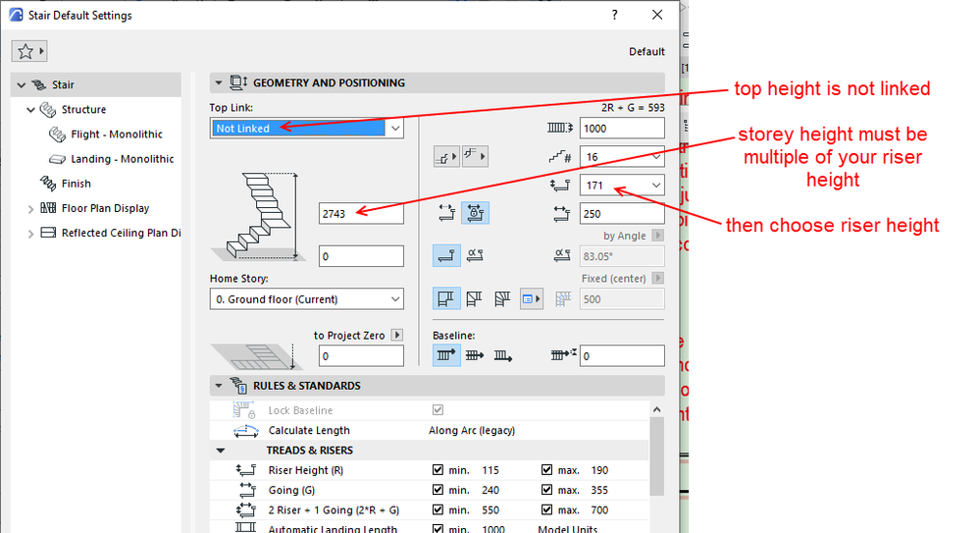980x533 pixels.
Task: Select Floor Plan Display page
Action: click(x=105, y=208)
